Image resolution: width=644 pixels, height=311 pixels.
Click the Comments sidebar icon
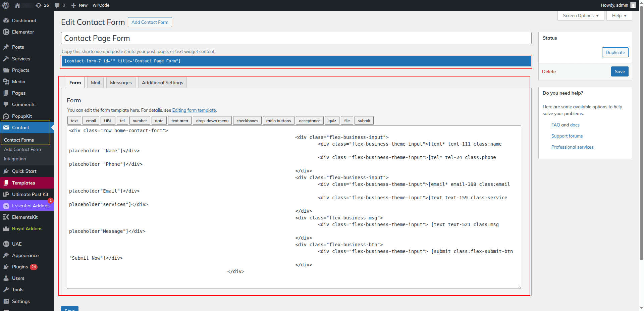pyautogui.click(x=6, y=104)
